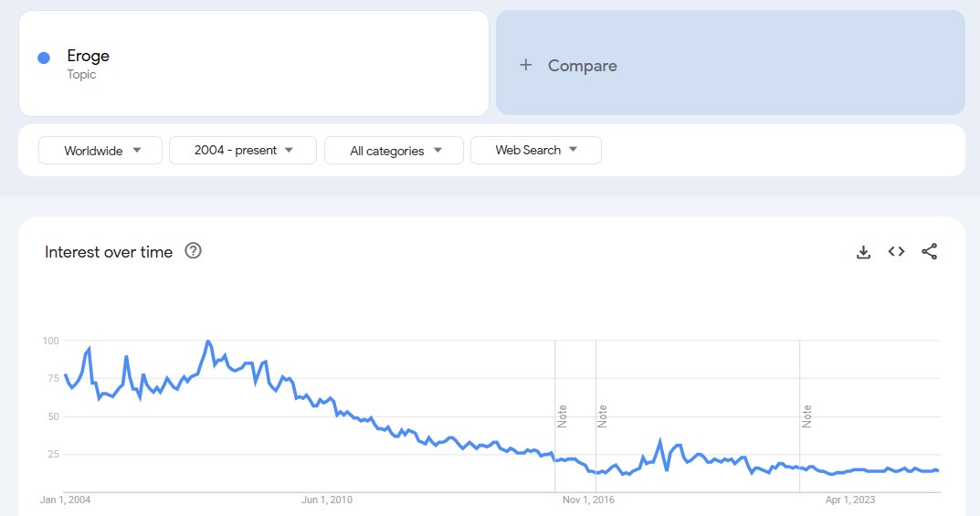980x516 pixels.
Task: Click the plus icon in Compare box
Action: coord(525,65)
